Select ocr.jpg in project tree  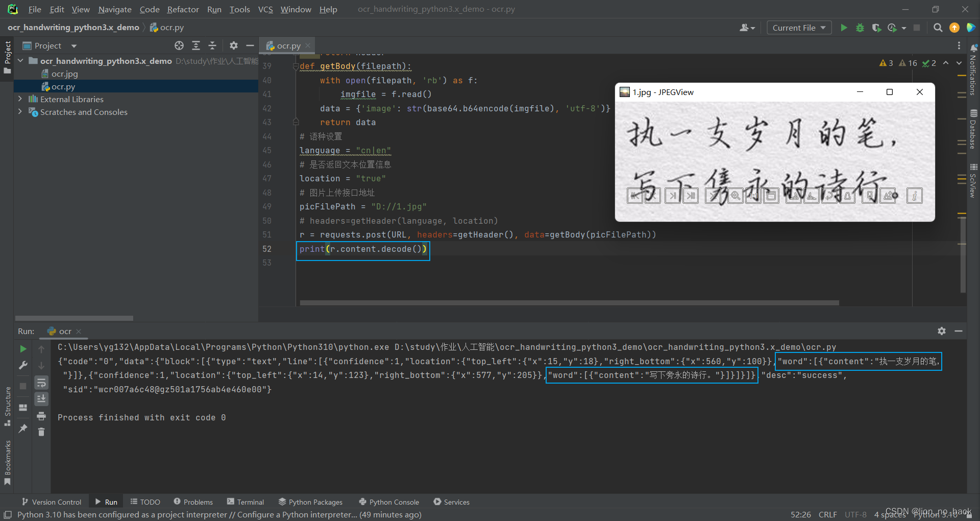tap(64, 74)
